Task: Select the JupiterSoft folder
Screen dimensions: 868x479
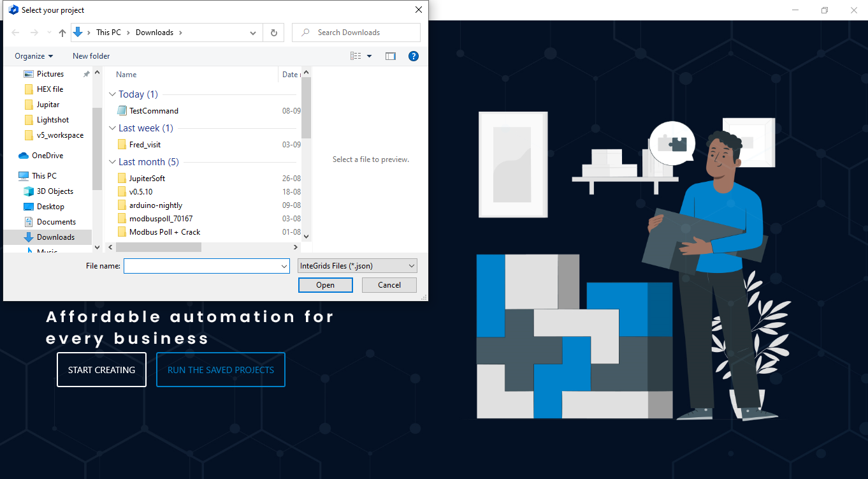Action: click(147, 179)
